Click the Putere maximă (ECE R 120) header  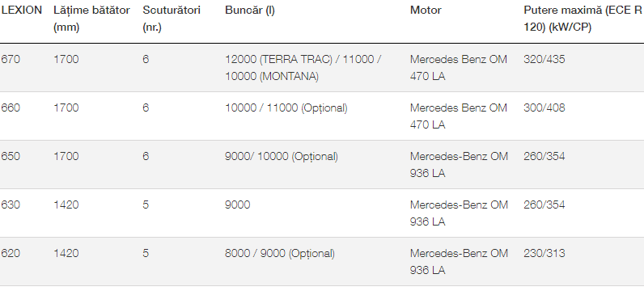click(x=583, y=19)
